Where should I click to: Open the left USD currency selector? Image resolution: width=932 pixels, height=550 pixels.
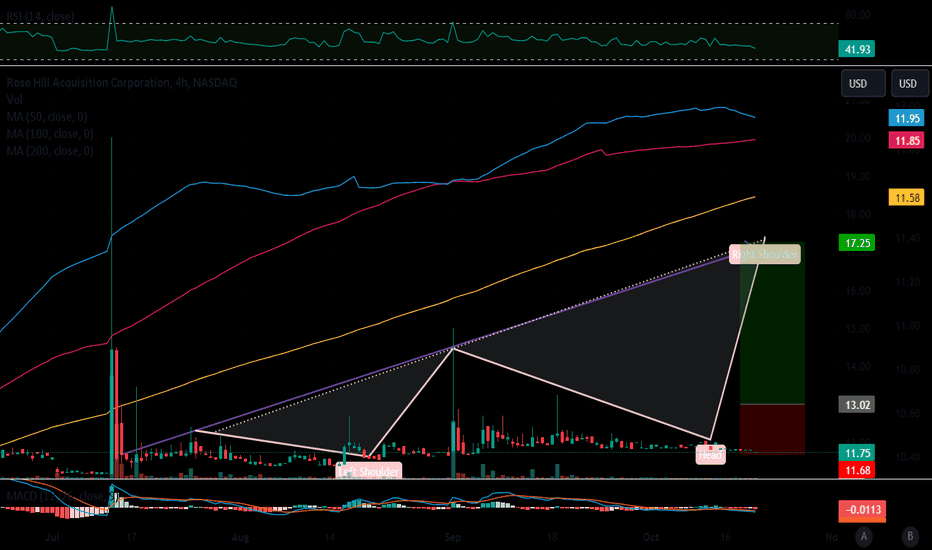pos(863,83)
